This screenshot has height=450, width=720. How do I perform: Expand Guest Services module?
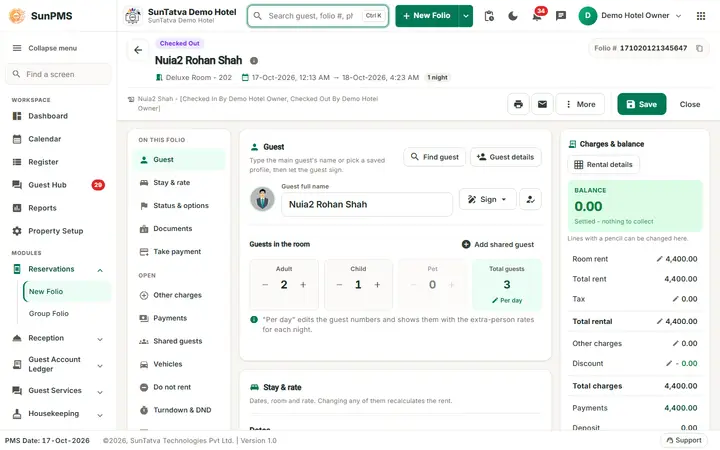coord(100,392)
